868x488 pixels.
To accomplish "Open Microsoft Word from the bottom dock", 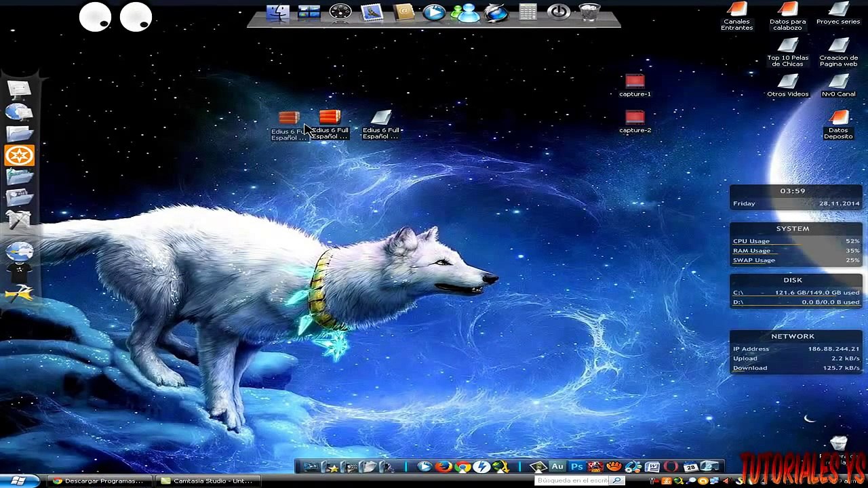I will pos(652,466).
